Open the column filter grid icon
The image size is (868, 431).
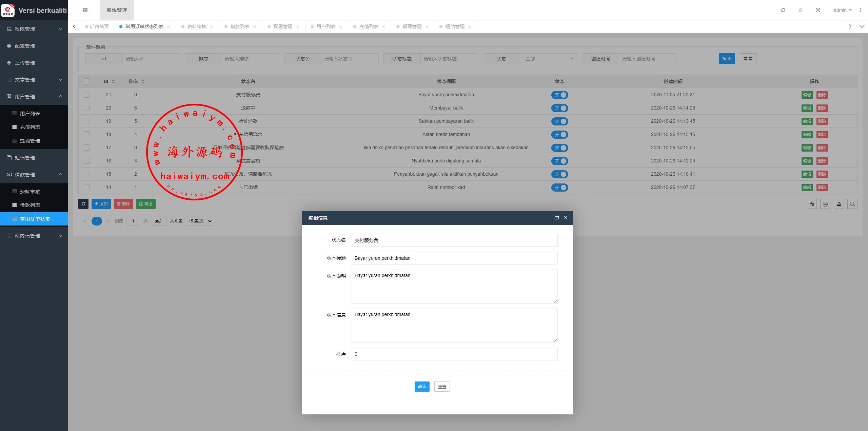coord(812,204)
